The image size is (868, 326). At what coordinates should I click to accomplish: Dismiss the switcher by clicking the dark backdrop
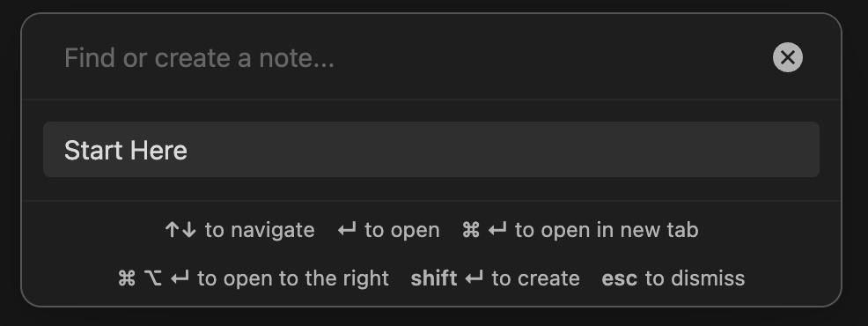click(x=434, y=317)
